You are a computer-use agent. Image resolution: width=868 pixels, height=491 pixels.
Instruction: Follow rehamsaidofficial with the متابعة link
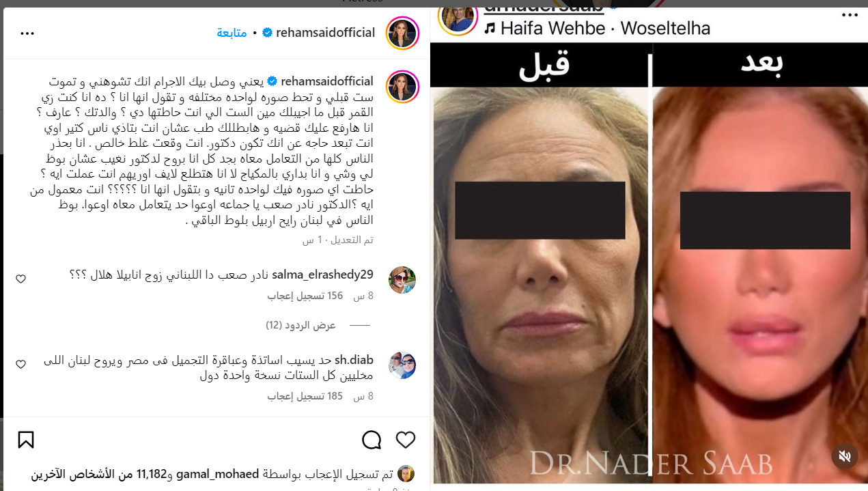tap(232, 33)
